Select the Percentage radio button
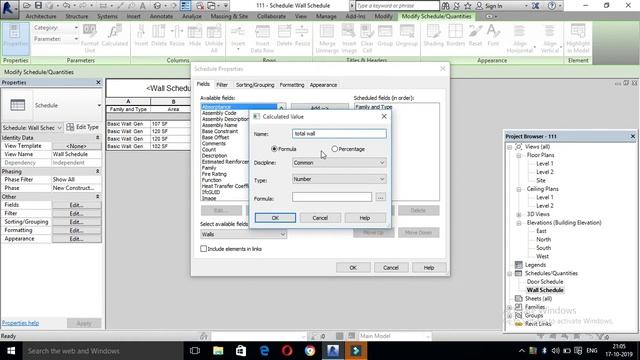This screenshot has height=360, width=640. (335, 149)
